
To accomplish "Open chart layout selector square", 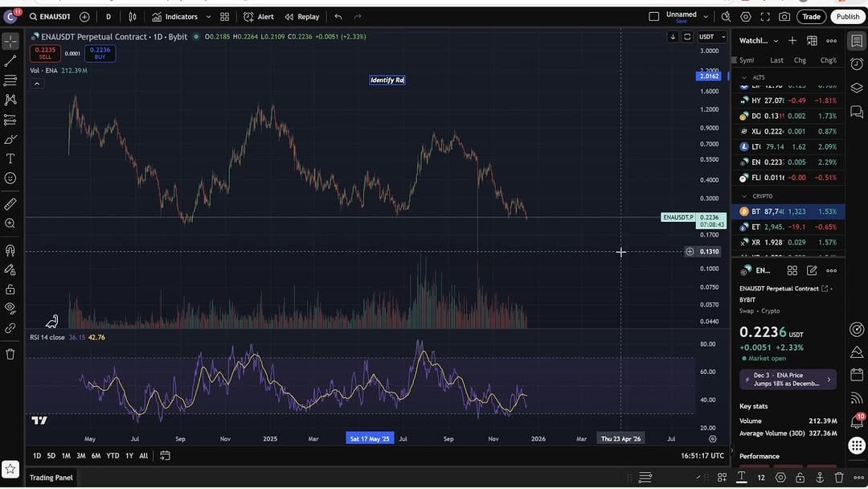I will (x=653, y=17).
